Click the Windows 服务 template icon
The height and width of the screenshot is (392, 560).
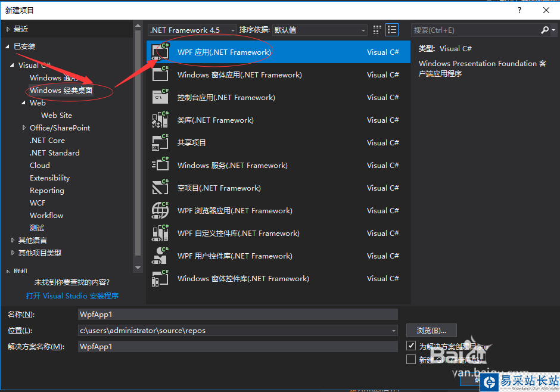pos(160,165)
